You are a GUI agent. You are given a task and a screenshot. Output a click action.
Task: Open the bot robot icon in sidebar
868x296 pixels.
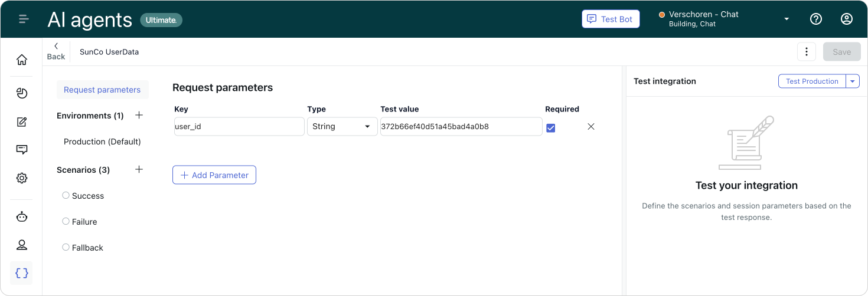click(x=22, y=216)
